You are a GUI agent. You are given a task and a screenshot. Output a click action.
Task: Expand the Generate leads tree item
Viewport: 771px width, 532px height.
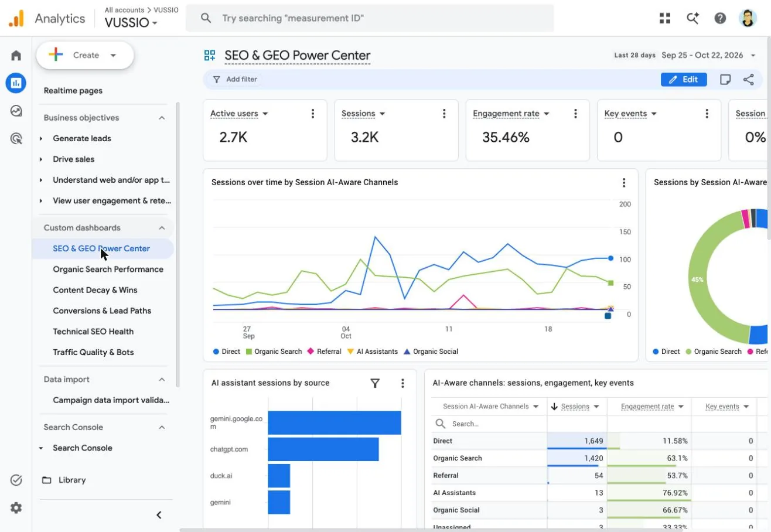41,139
